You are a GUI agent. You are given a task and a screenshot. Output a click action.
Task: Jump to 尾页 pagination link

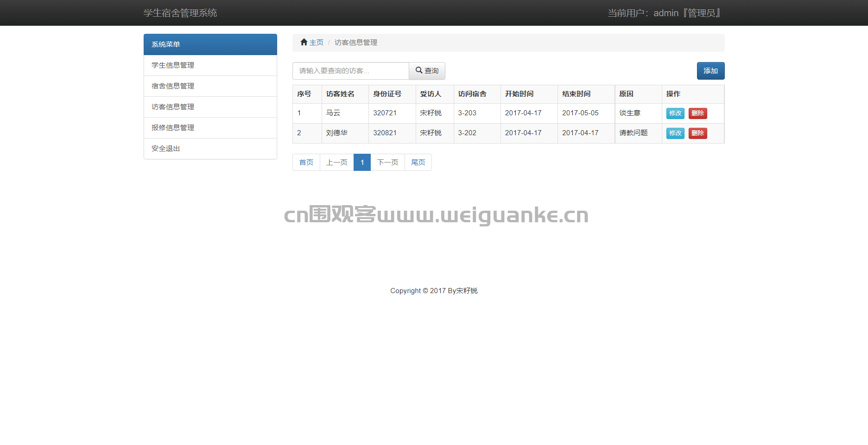click(418, 162)
